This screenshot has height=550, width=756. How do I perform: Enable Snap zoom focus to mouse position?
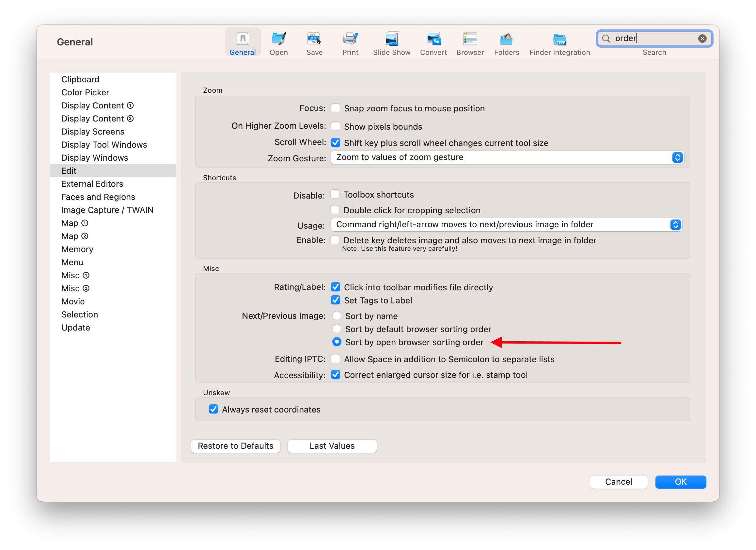(335, 108)
